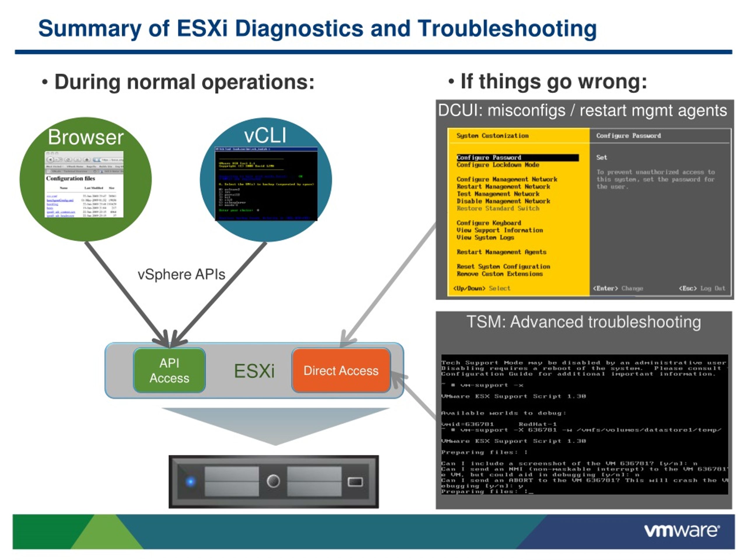This screenshot has height=560, width=747.
Task: Click the <Esc> Log Out hint
Action: click(702, 288)
